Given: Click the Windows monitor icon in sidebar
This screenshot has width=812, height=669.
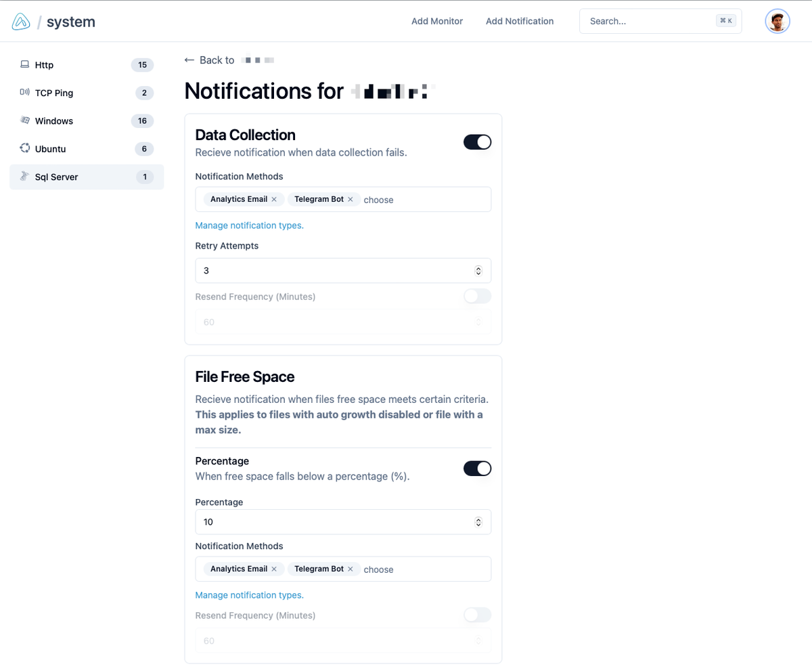Looking at the screenshot, I should [25, 121].
